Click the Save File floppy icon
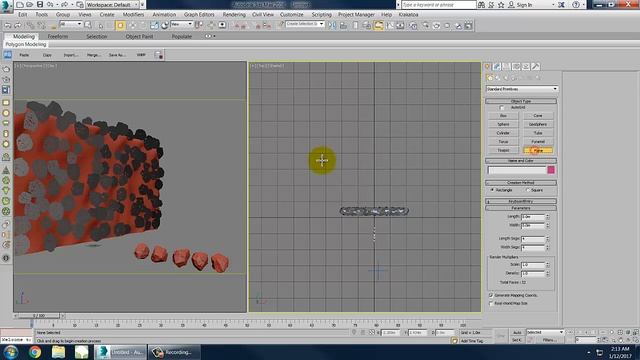Image resolution: width=640 pixels, height=360 pixels. click(x=40, y=4)
